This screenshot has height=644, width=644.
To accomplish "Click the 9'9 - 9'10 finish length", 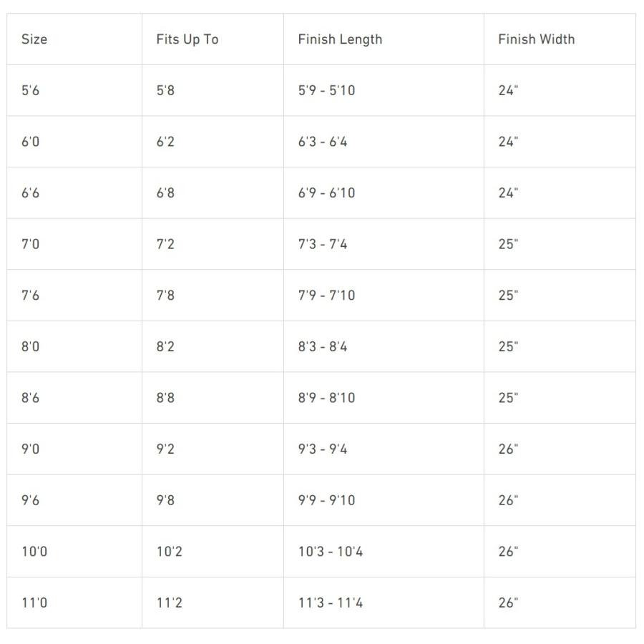I will click(x=326, y=500).
